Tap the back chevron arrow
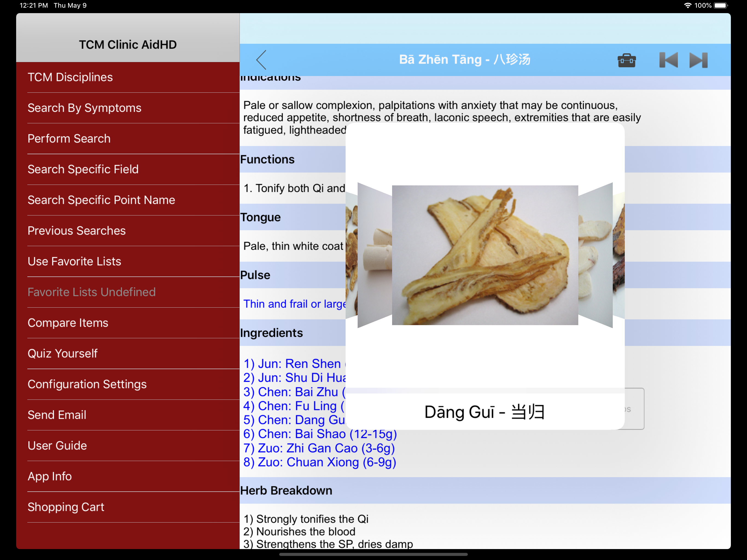This screenshot has height=560, width=747. point(261,60)
